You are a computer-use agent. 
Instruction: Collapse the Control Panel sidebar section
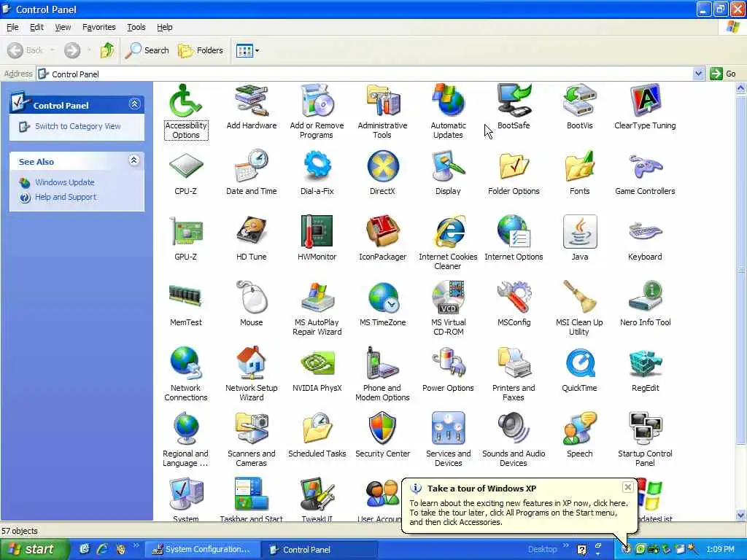134,104
